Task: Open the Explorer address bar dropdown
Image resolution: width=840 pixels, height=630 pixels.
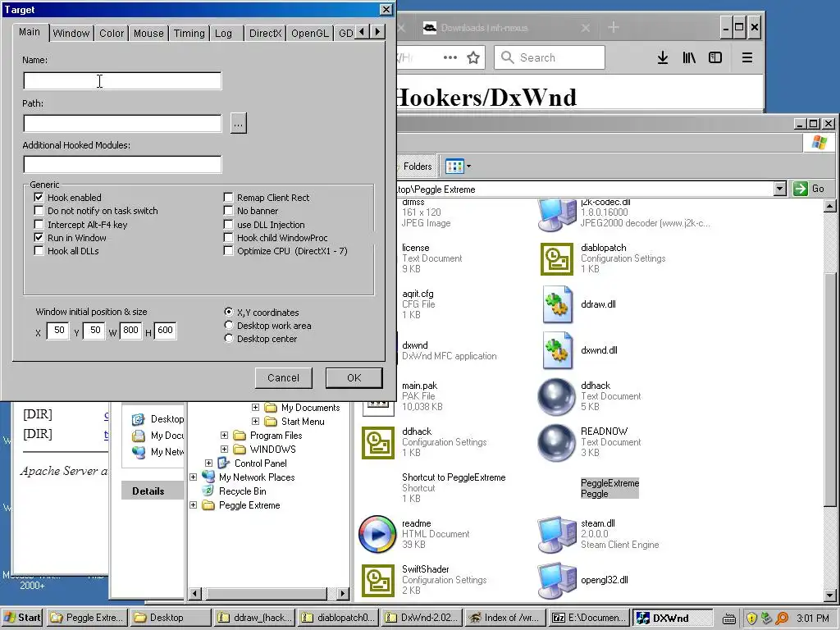Action: pos(780,189)
